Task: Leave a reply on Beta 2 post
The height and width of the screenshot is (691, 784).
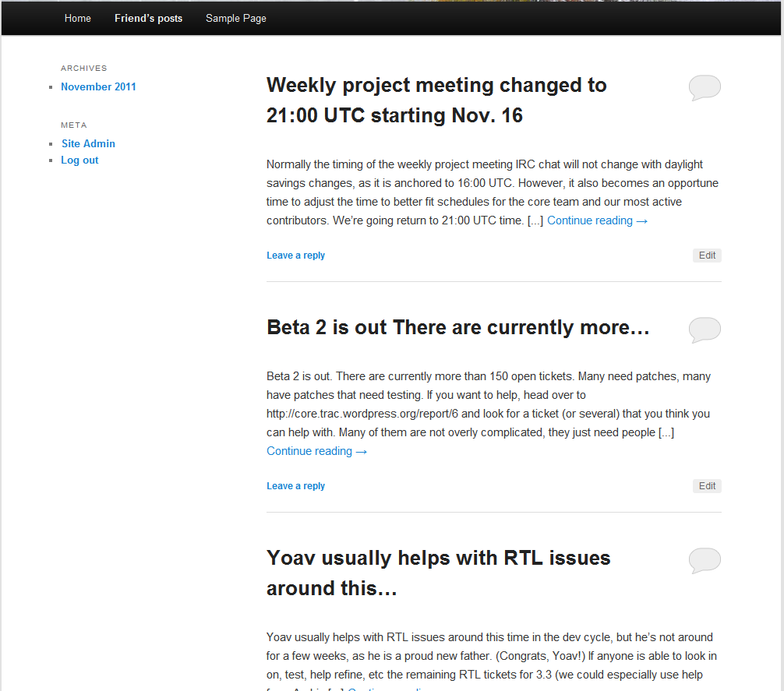Action: point(295,486)
